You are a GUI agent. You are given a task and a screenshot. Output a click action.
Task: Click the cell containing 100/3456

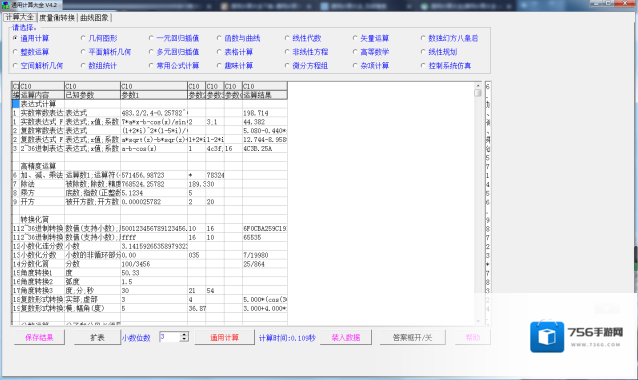154,264
